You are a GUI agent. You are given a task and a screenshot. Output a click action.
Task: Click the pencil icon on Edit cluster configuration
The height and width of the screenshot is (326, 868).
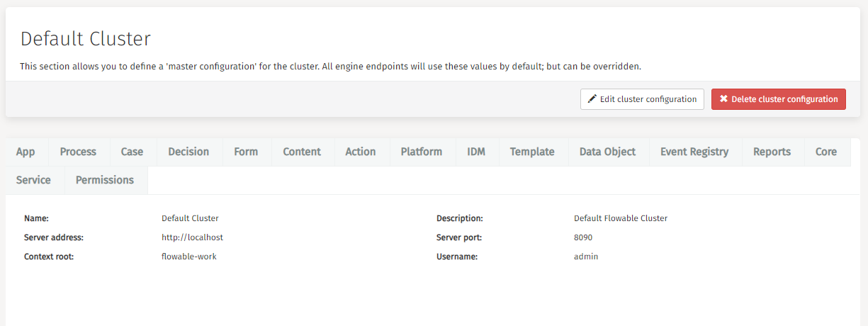(x=592, y=99)
